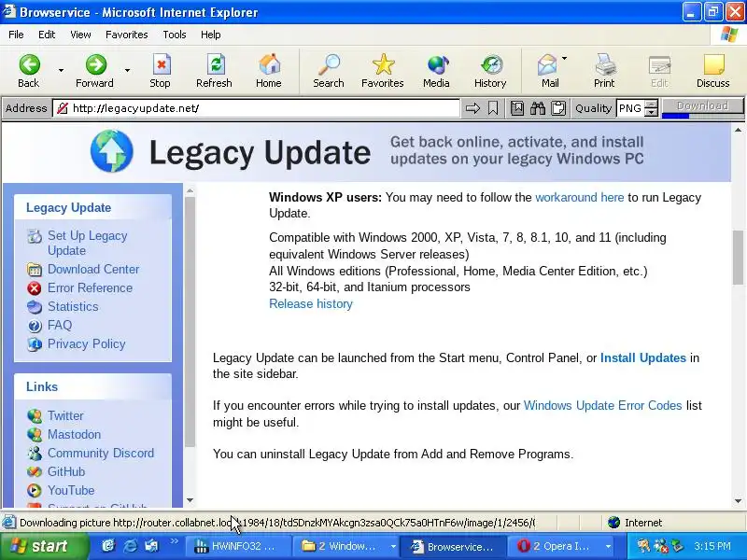Click the bookmark ribbon icon in address row
Viewport: 747px width, 560px height.
coord(493,108)
